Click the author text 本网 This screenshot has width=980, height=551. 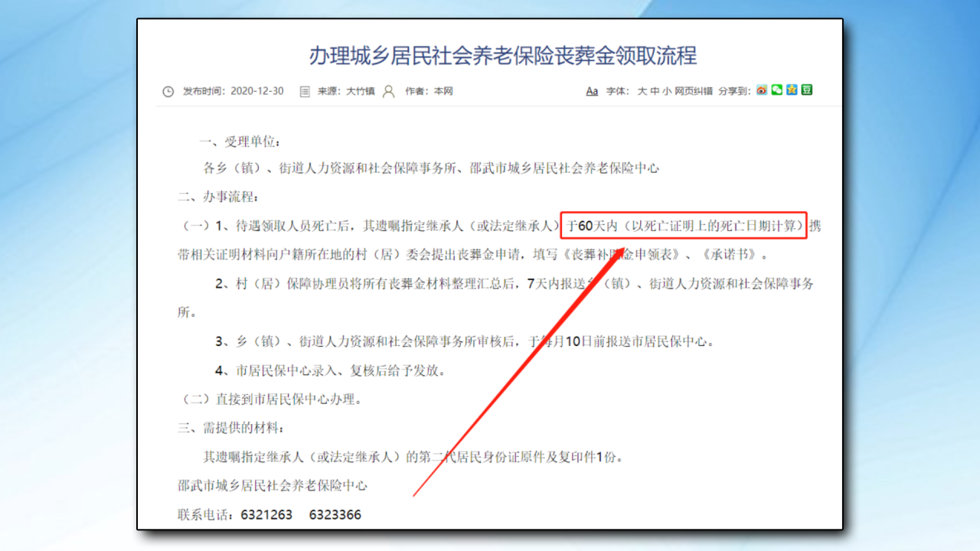(443, 91)
